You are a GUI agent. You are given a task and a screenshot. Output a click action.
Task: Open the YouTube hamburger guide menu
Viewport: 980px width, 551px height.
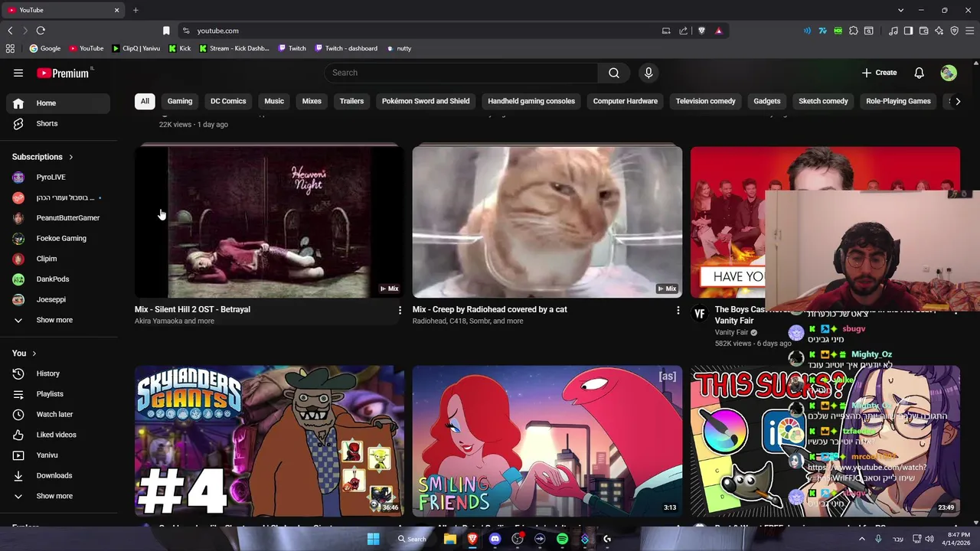18,73
